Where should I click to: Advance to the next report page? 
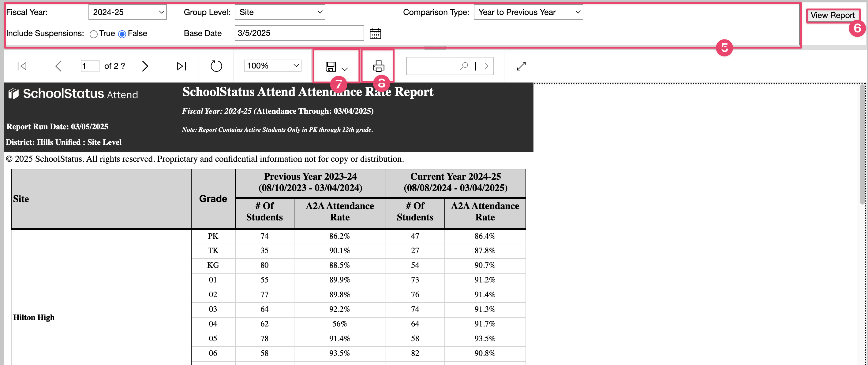(145, 66)
